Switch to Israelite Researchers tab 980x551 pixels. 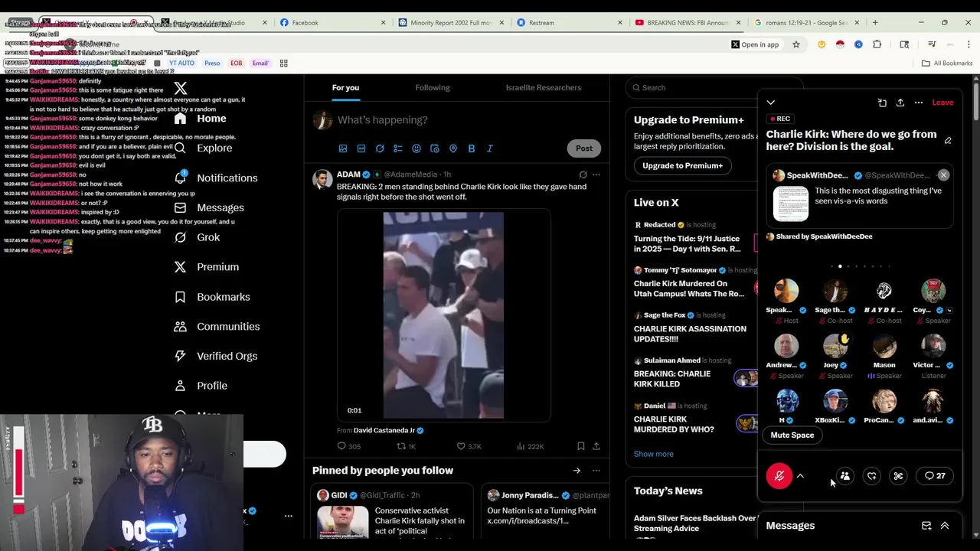point(544,87)
